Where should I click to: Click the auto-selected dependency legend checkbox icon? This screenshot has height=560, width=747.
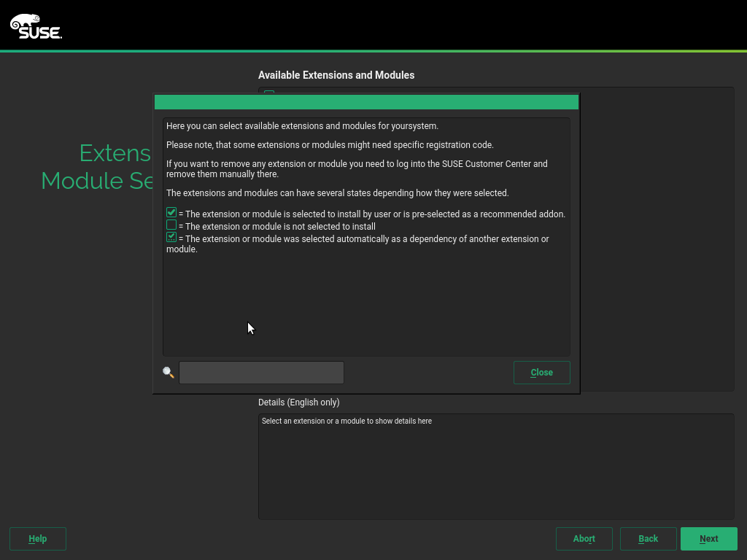tap(171, 237)
